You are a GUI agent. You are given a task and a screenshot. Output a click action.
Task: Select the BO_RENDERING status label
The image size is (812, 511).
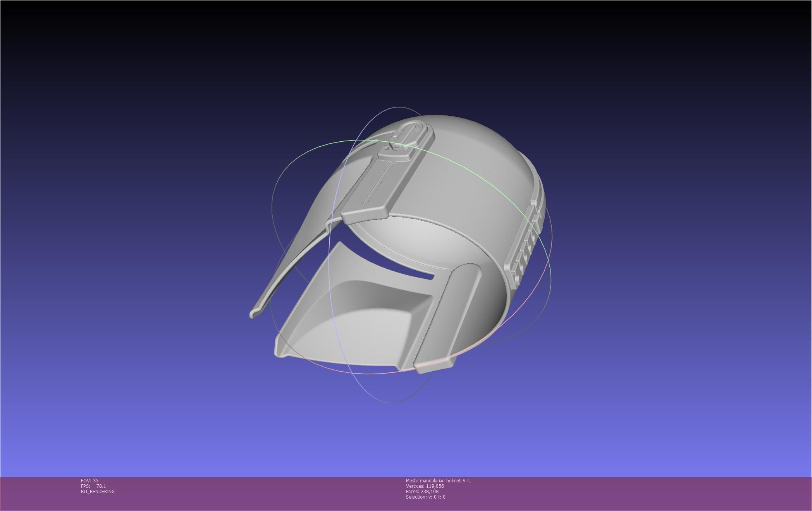(98, 491)
